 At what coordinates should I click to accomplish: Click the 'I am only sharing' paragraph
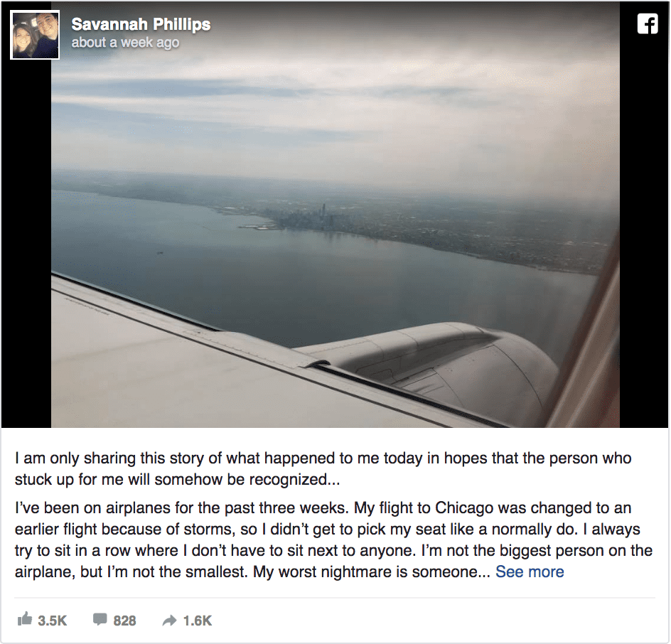[323, 468]
